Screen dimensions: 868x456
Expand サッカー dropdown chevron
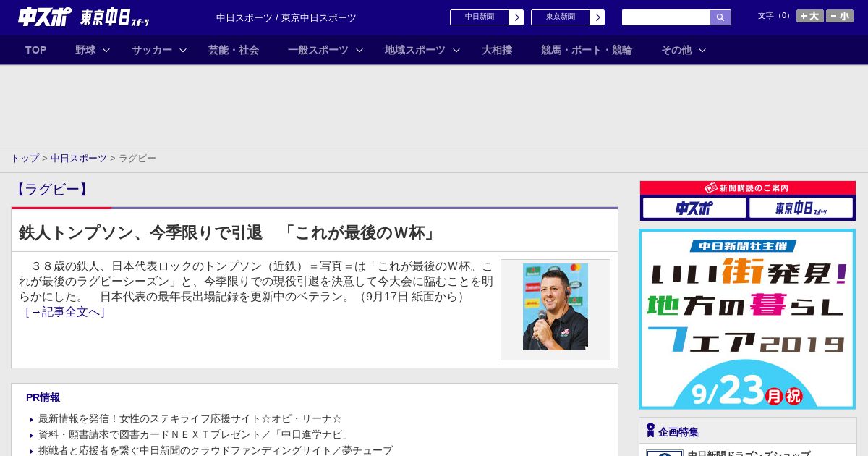click(183, 50)
